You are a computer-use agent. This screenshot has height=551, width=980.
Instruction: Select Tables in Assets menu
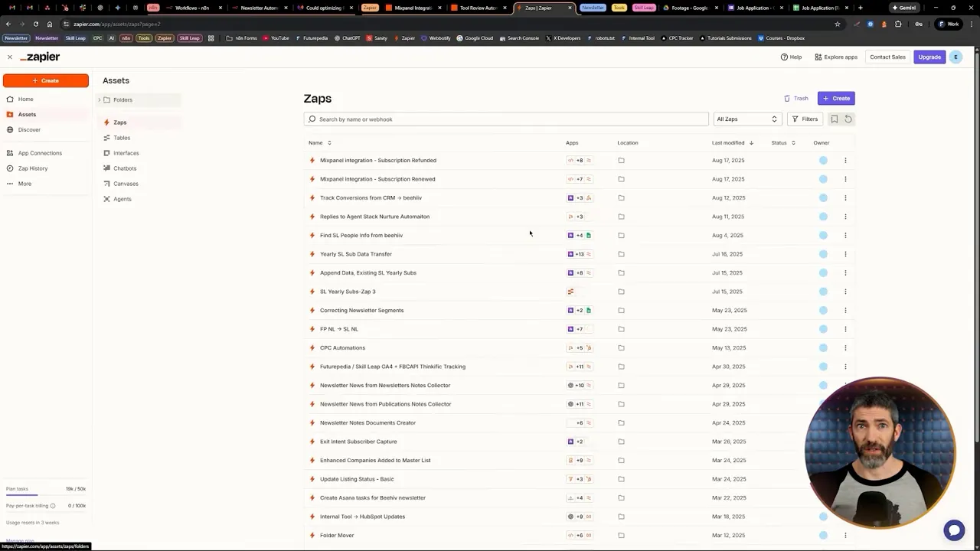tap(122, 138)
